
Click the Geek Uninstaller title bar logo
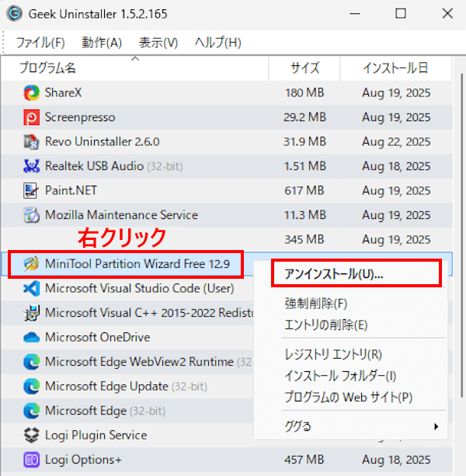[x=15, y=14]
